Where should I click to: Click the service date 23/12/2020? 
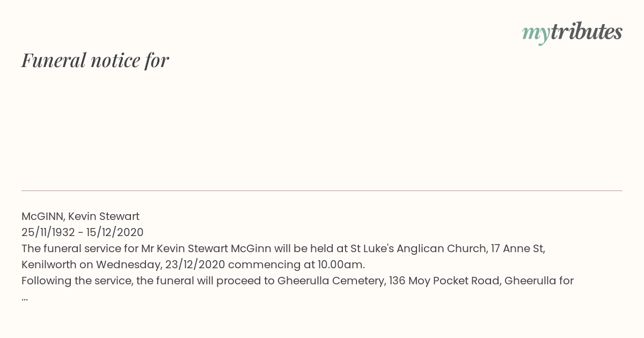pyautogui.click(x=194, y=264)
